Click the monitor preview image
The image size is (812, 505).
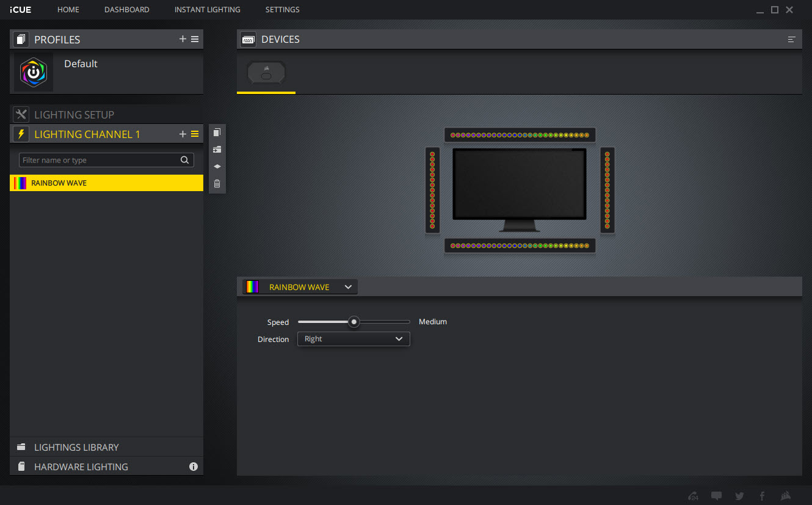[x=520, y=189]
